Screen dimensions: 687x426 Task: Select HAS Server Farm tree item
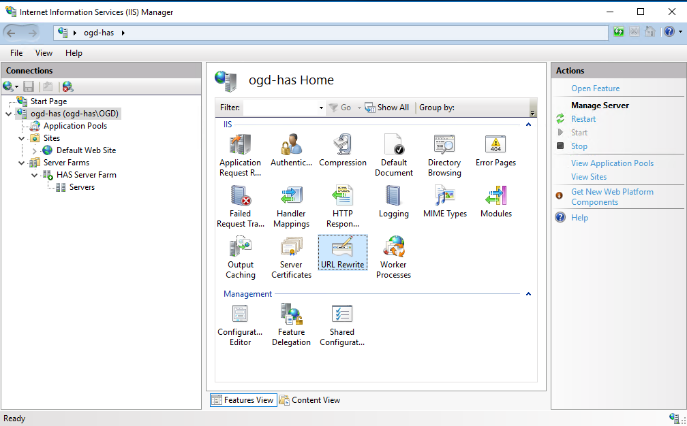click(x=86, y=175)
